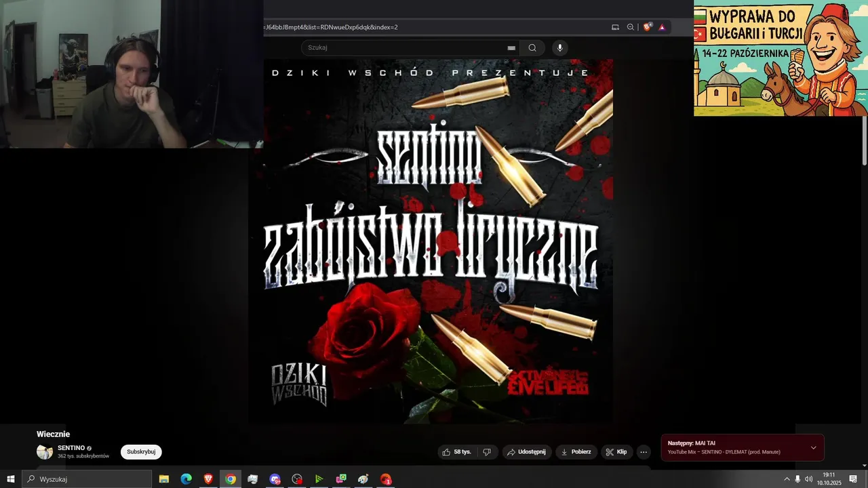The height and width of the screenshot is (488, 868).
Task: Open the pink chat-bubbles taskbar app
Action: coord(341,479)
